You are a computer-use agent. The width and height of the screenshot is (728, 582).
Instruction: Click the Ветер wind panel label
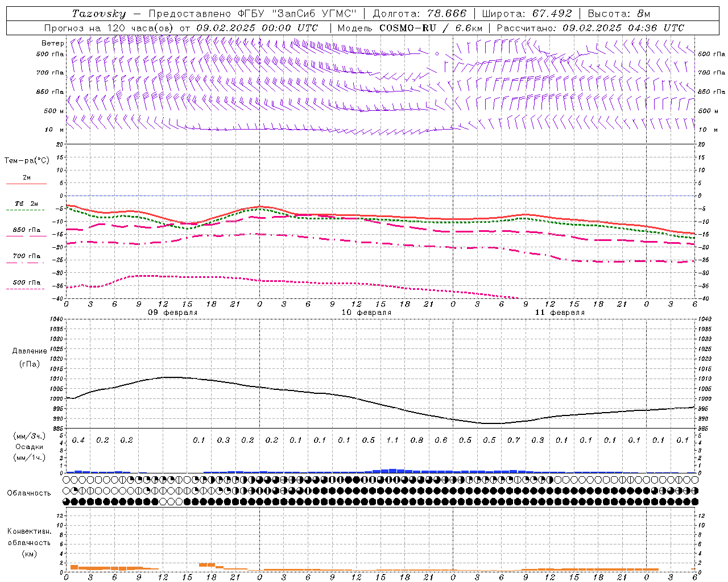click(53, 43)
